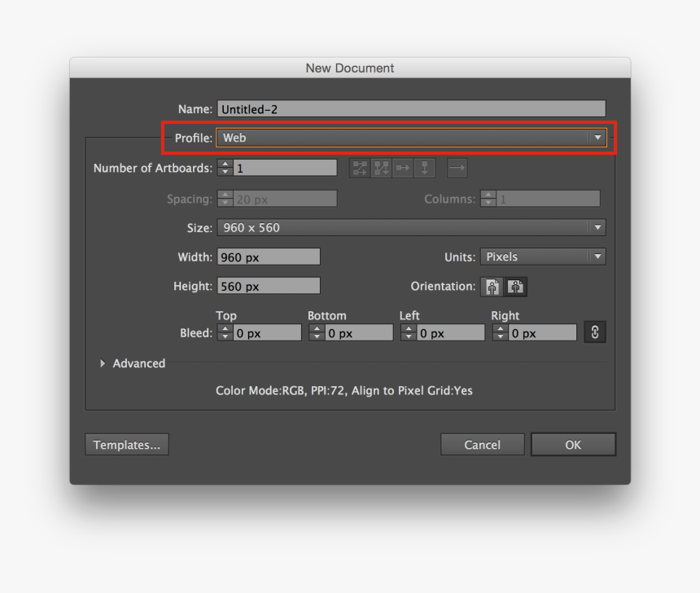The width and height of the screenshot is (700, 593).
Task: Click the Number of Artboards value field
Action: pyautogui.click(x=285, y=168)
